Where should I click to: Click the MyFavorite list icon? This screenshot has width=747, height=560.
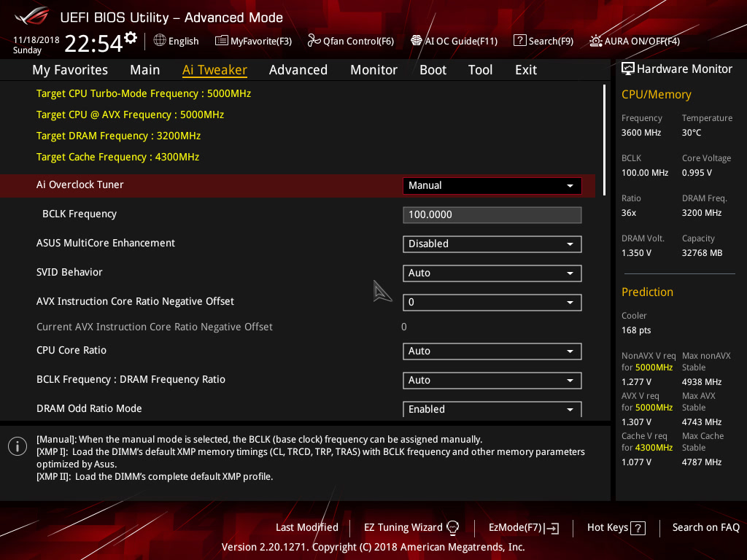click(222, 41)
